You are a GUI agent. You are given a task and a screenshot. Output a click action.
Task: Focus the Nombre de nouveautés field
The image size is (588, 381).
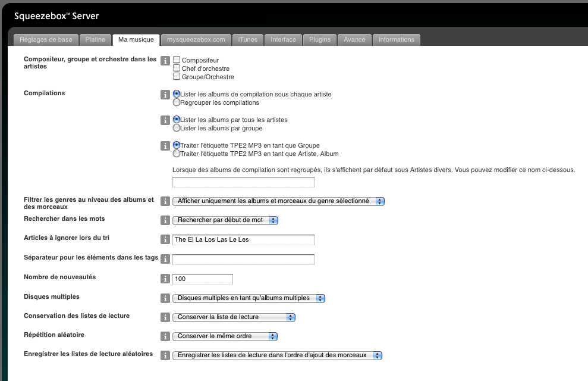pyautogui.click(x=203, y=279)
